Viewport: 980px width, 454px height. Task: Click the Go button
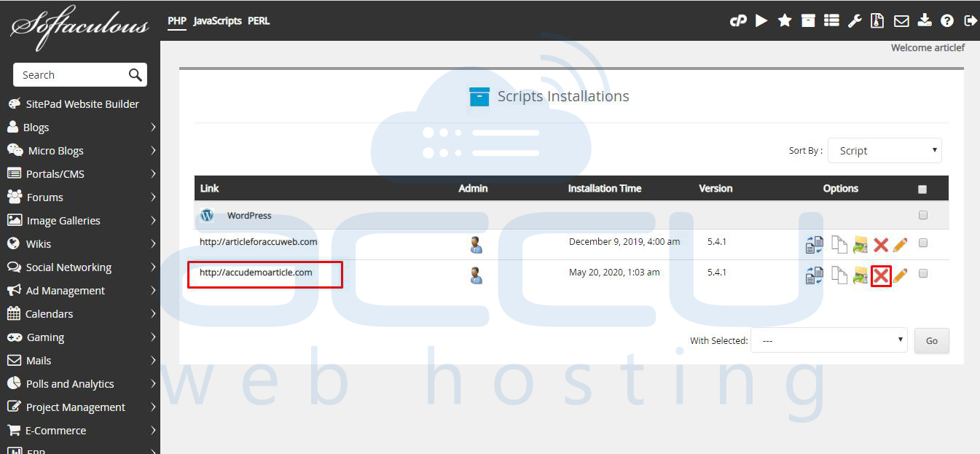click(x=931, y=340)
